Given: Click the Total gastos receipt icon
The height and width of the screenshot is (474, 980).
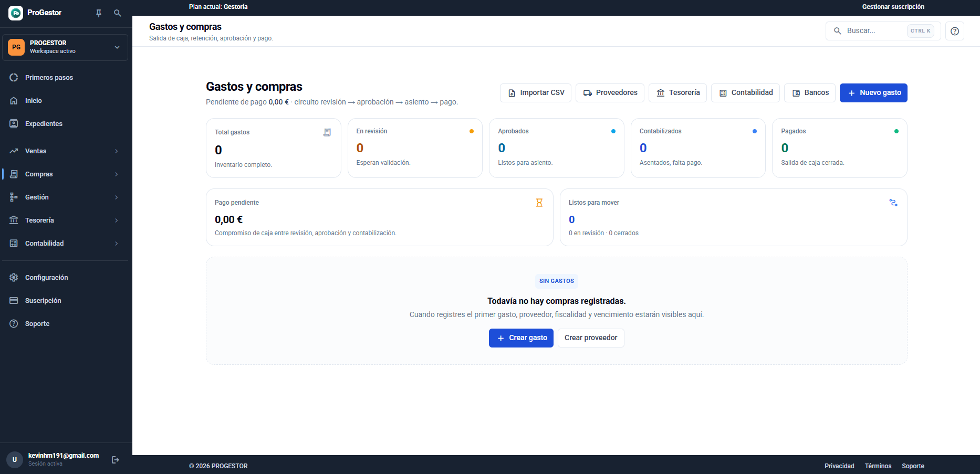Looking at the screenshot, I should (327, 132).
